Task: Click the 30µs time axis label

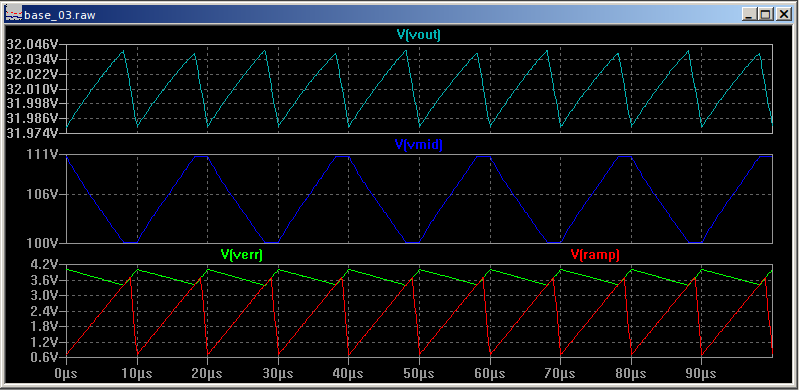Action: tap(278, 374)
